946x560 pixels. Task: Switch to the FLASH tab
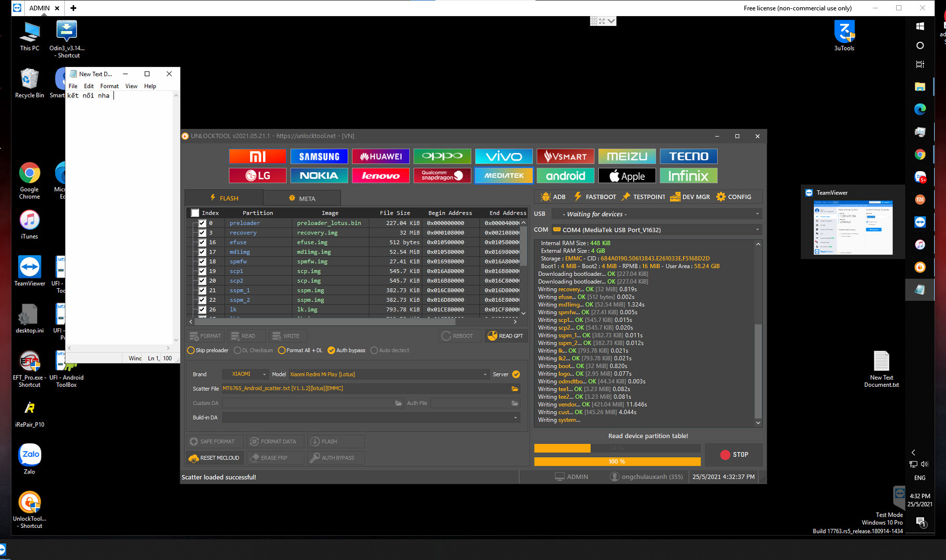(x=224, y=198)
